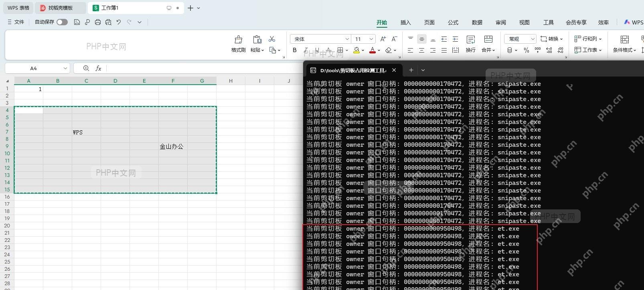Image resolution: width=644 pixels, height=290 pixels.
Task: Click the Paste (粘贴) clipboard icon
Action: pos(257,39)
